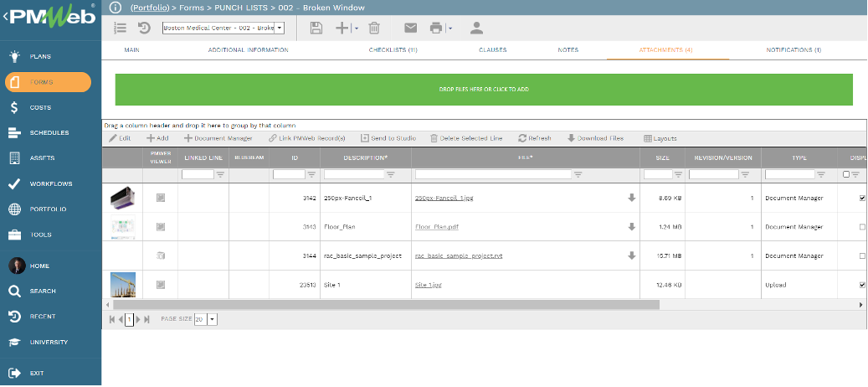Click the horizontal scrollbar of the grid
Viewport: 868px width, 387px height.
(386, 305)
